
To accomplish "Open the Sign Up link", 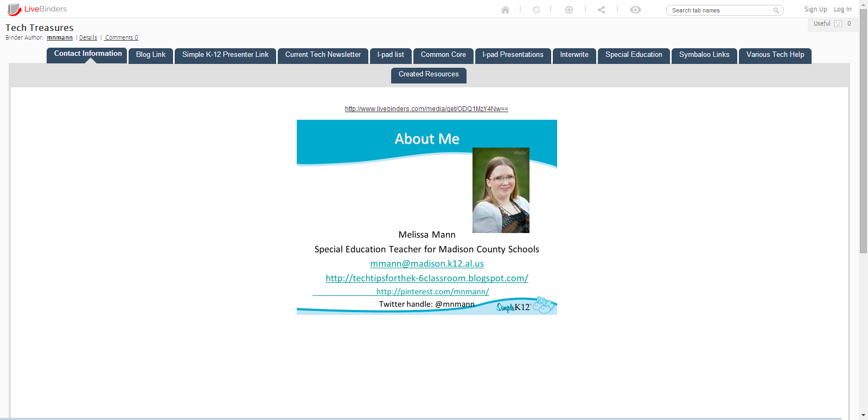I will [815, 9].
